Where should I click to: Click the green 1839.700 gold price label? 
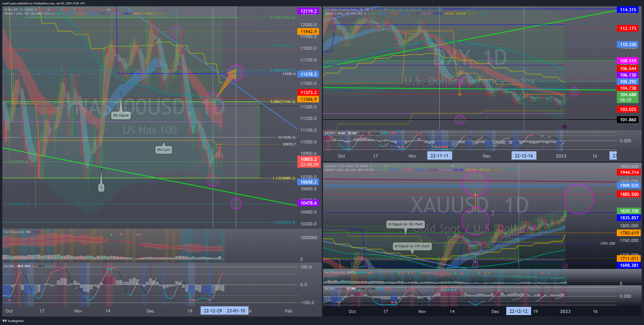point(629,211)
